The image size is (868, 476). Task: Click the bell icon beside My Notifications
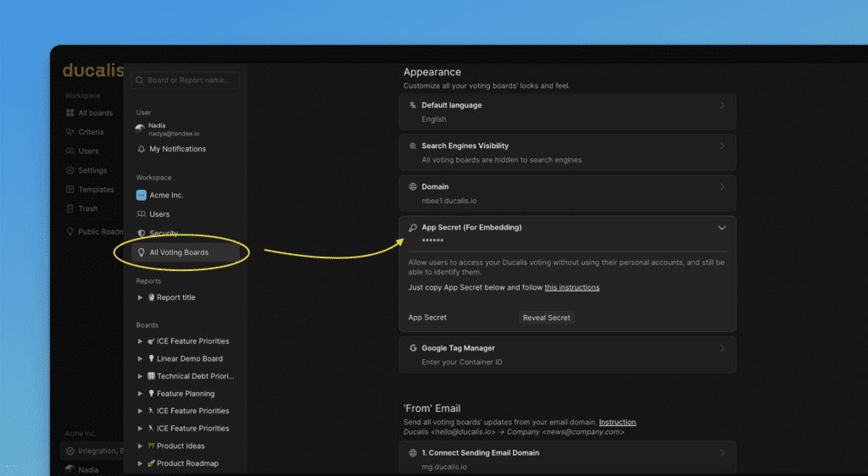[141, 149]
